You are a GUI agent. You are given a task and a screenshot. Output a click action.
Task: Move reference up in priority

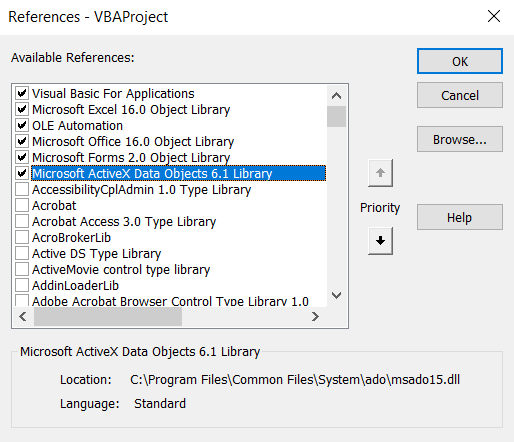380,173
